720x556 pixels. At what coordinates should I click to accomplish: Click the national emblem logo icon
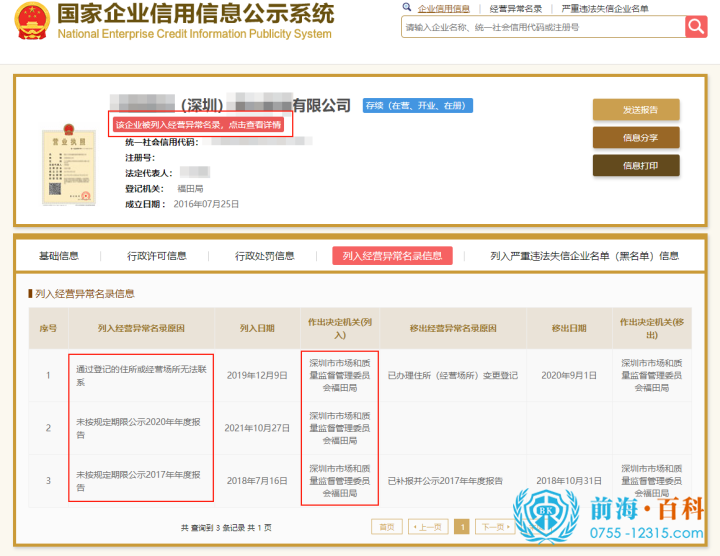pyautogui.click(x=32, y=21)
